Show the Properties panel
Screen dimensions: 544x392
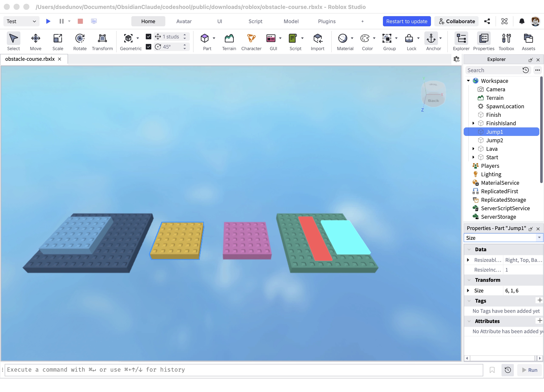tap(484, 41)
